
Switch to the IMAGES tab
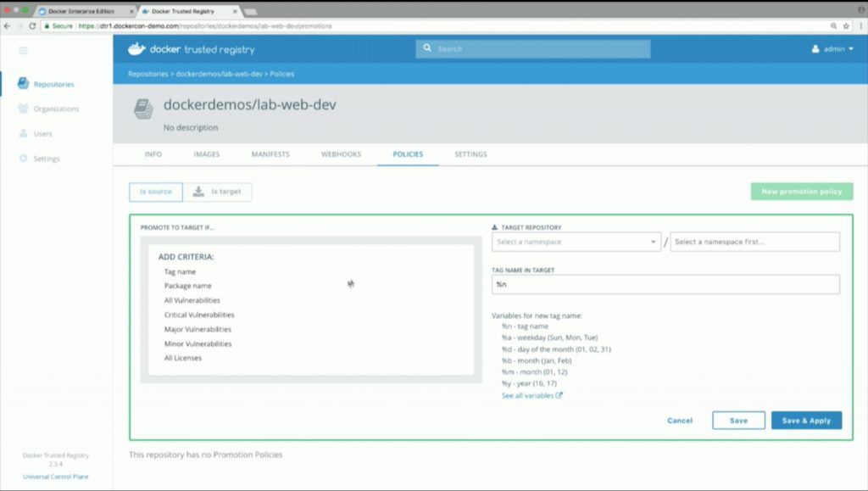coord(207,153)
